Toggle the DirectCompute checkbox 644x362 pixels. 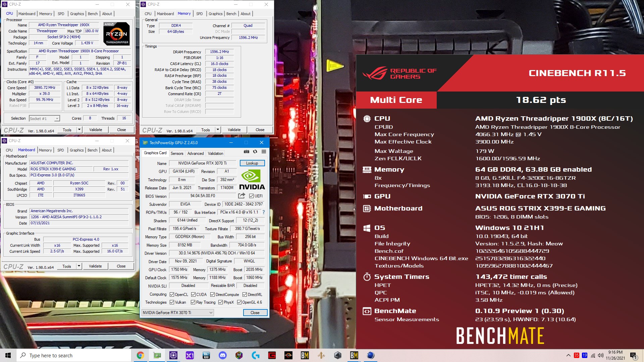213,295
